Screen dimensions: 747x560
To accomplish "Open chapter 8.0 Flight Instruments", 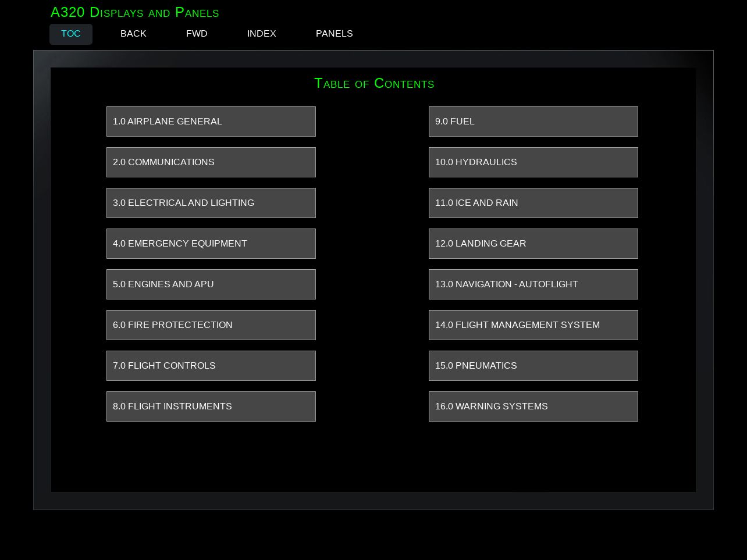I will point(211,406).
